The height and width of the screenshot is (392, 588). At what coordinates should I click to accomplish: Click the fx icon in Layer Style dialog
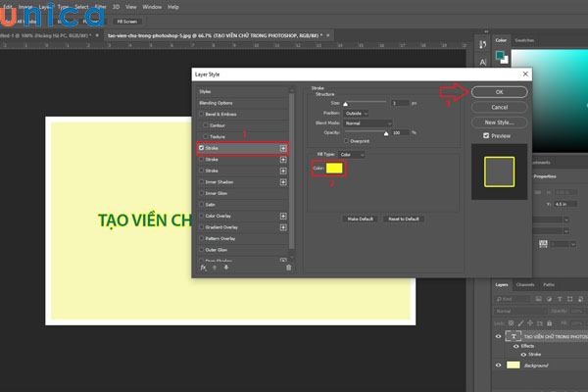pos(204,267)
